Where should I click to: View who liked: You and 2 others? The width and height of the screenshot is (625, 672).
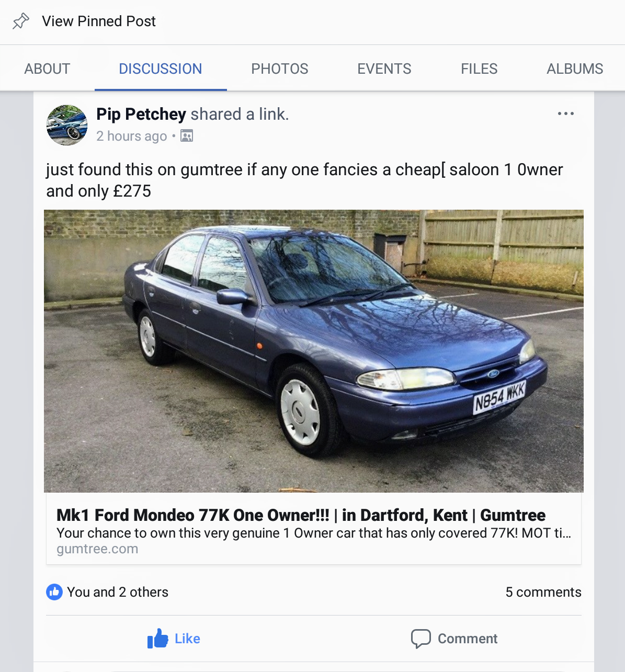(118, 592)
